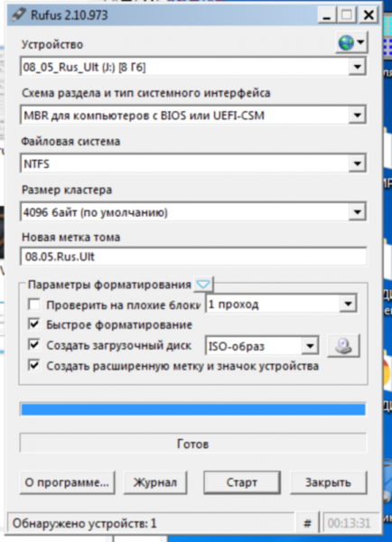The width and height of the screenshot is (392, 542).
Task: Open the language globe menu
Action: [x=351, y=42]
